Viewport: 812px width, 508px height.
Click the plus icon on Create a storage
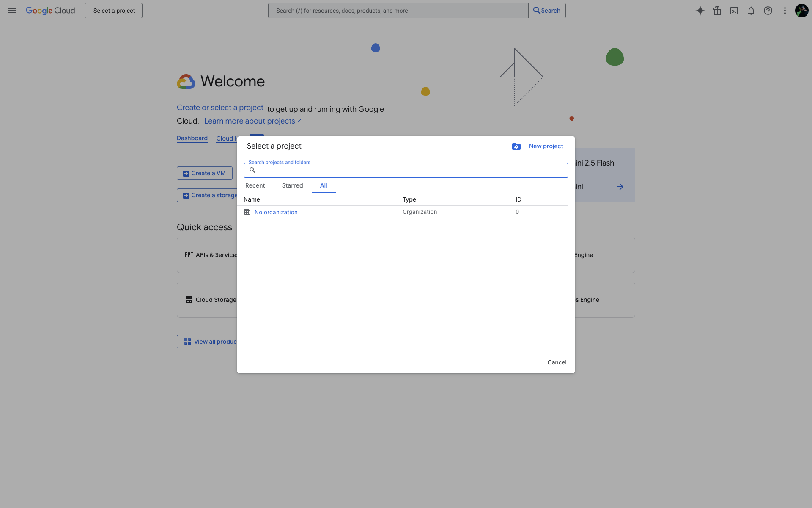[186, 196]
